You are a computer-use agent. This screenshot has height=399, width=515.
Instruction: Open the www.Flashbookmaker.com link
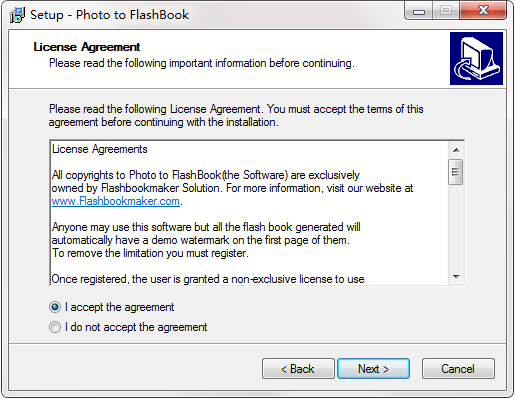point(116,201)
